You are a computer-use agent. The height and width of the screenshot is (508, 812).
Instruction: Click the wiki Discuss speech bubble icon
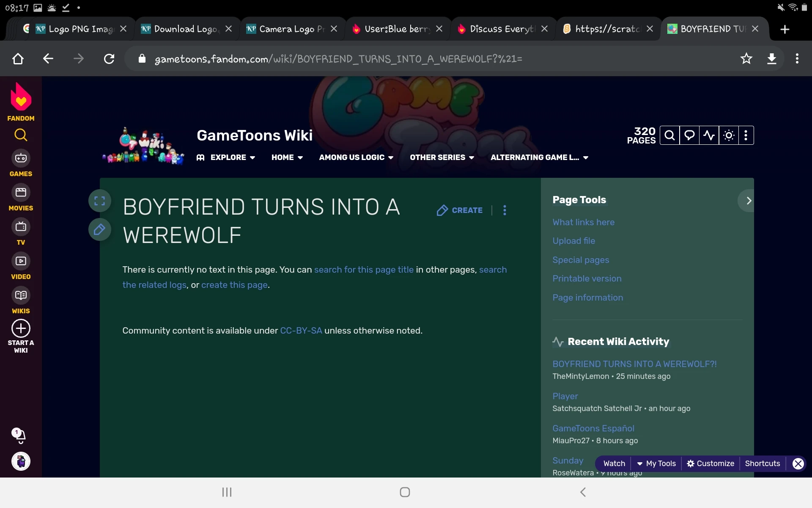[x=689, y=135]
